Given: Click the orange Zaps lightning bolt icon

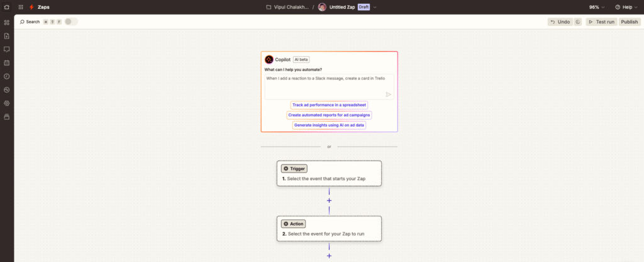Looking at the screenshot, I should (x=31, y=7).
